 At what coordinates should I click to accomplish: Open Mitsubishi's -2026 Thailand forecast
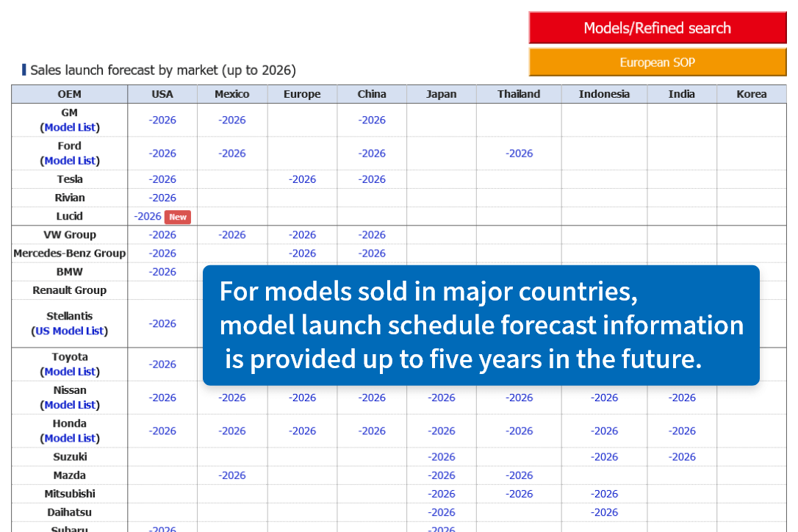519,494
